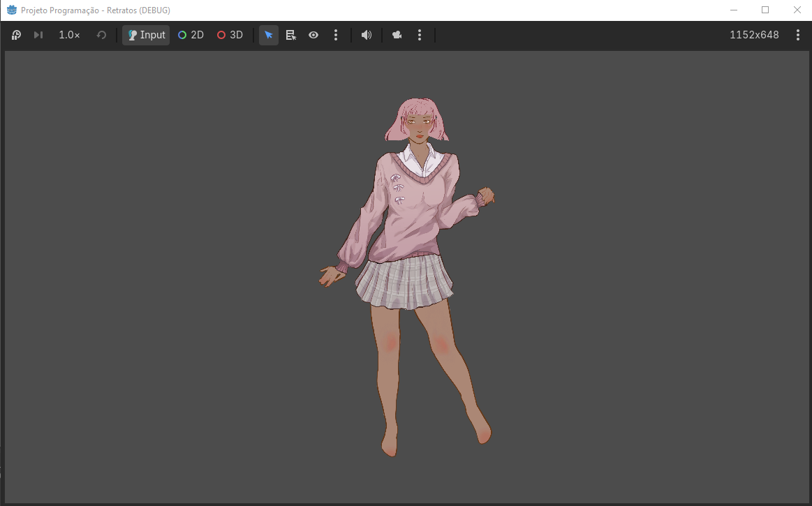Open the options menu next to the eye icon
Image resolution: width=812 pixels, height=506 pixels.
coord(336,35)
